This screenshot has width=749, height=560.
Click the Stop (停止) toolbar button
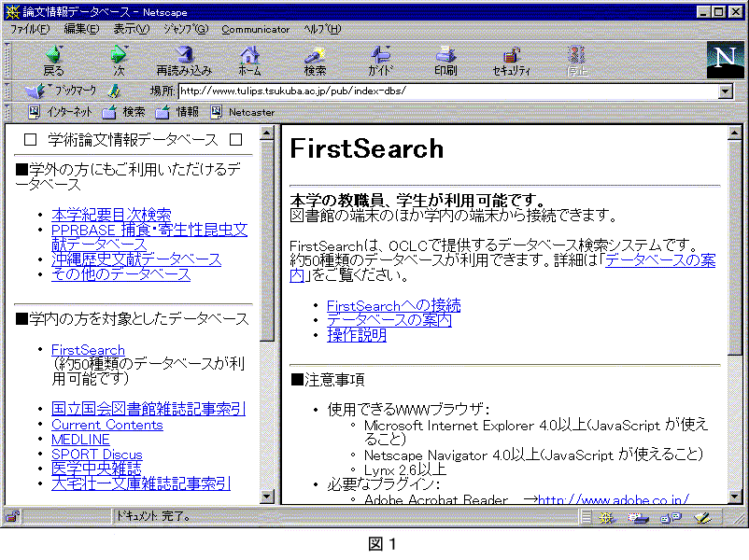576,61
